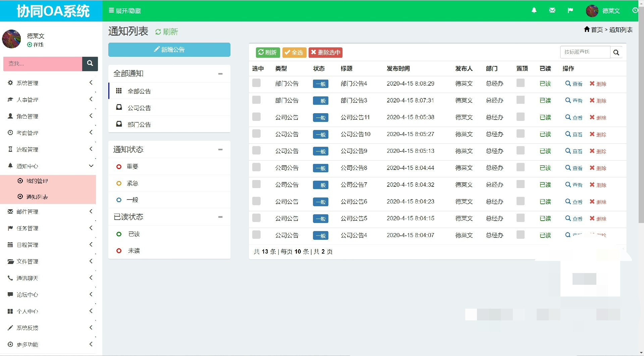Collapse the 通知状态 panel with minus button
This screenshot has width=644, height=356.
pyautogui.click(x=220, y=149)
